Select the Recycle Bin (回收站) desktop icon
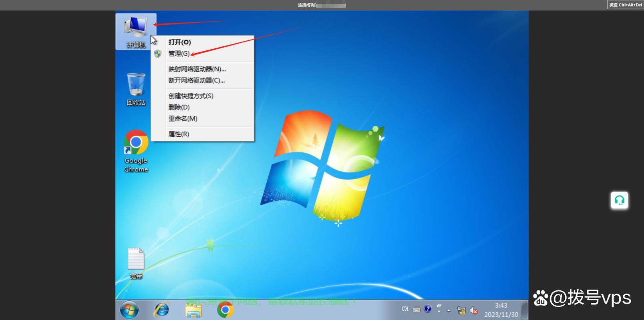This screenshot has height=320, width=644. click(136, 89)
